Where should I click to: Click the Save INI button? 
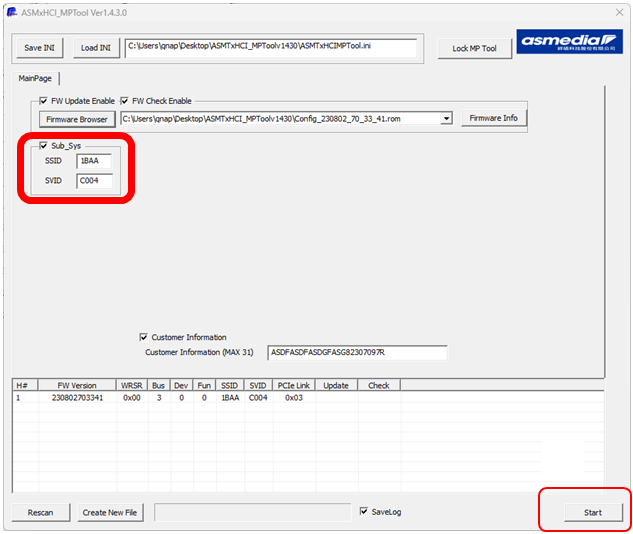[40, 48]
